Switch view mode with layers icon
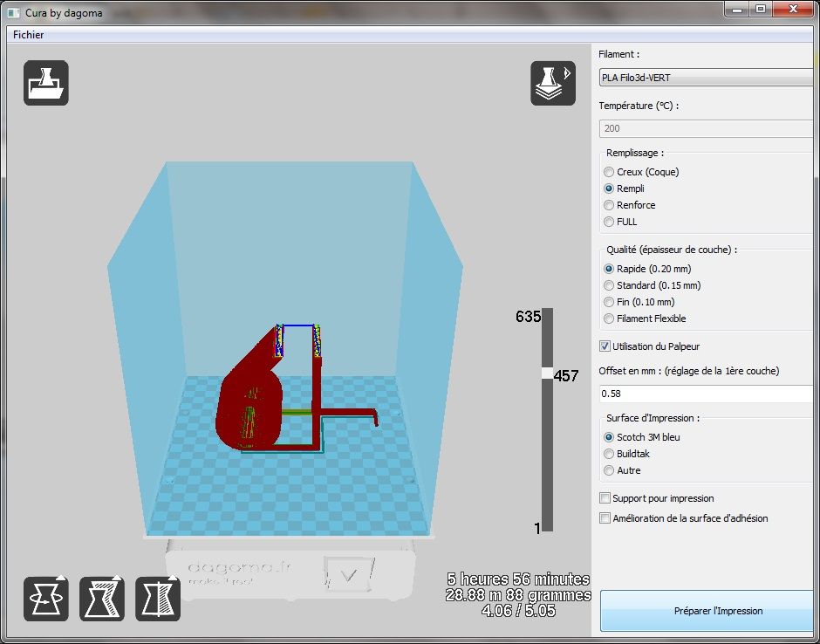This screenshot has width=820, height=644. coord(553,83)
